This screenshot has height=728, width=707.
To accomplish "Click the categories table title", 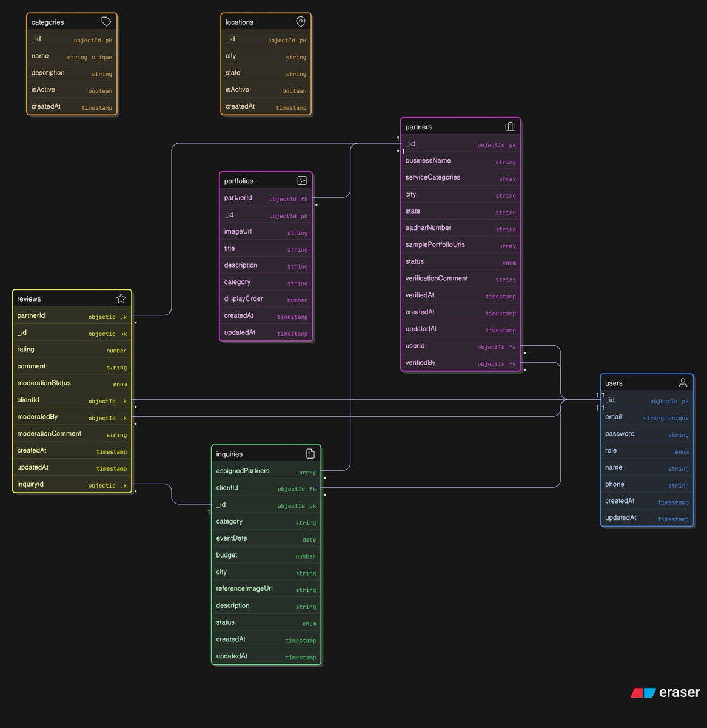I will click(x=49, y=21).
